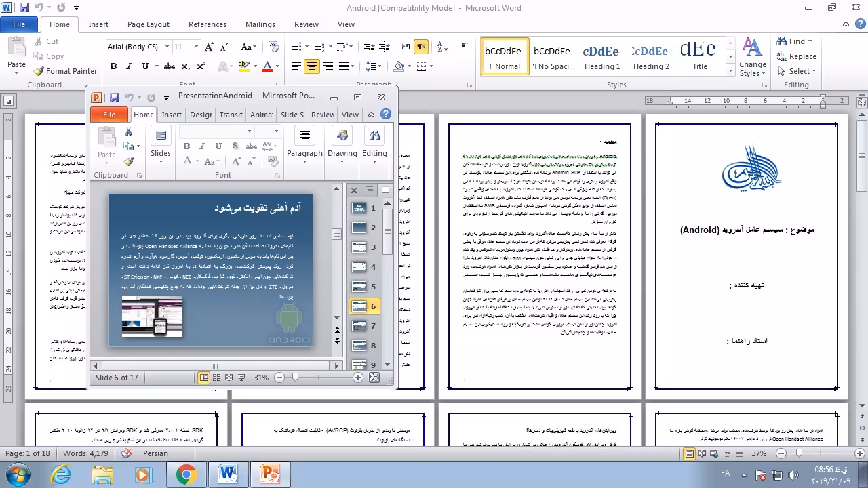Expand the Word font color dropdown arrow
This screenshot has width=868, height=488.
pos(277,66)
